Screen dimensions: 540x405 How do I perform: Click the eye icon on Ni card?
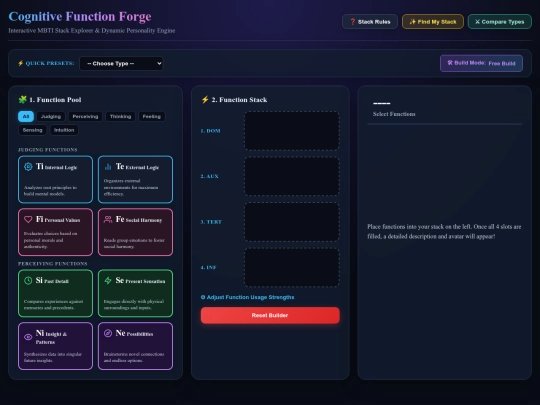(28, 337)
